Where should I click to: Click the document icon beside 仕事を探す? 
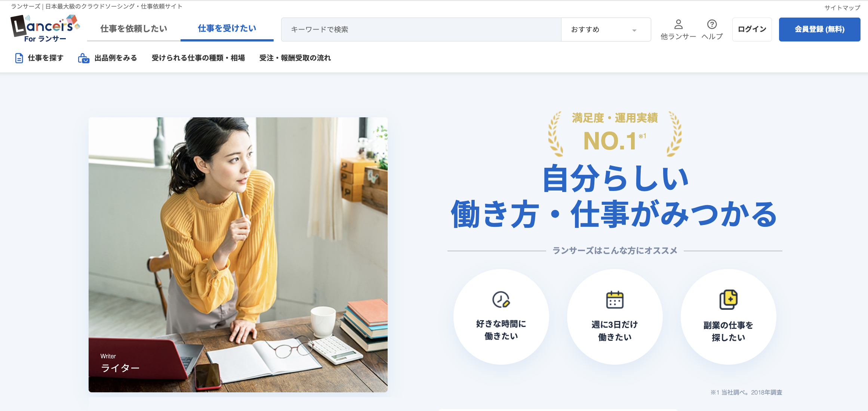[19, 58]
